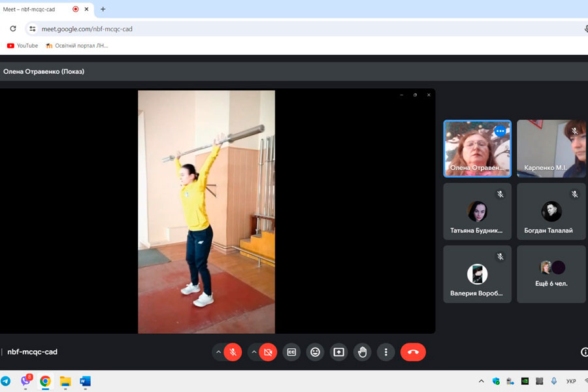This screenshot has height=392, width=588.
Task: Open Telegram from the taskbar
Action: click(6, 381)
